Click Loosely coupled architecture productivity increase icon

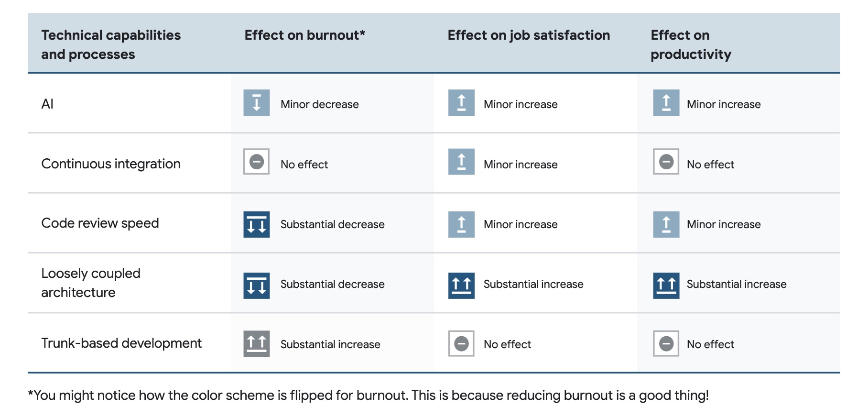[666, 286]
